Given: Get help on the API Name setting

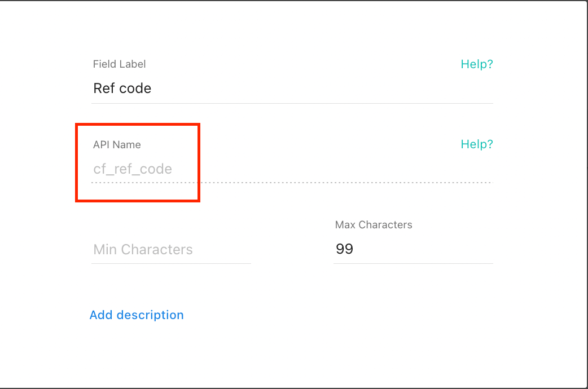Looking at the screenshot, I should 477,144.
